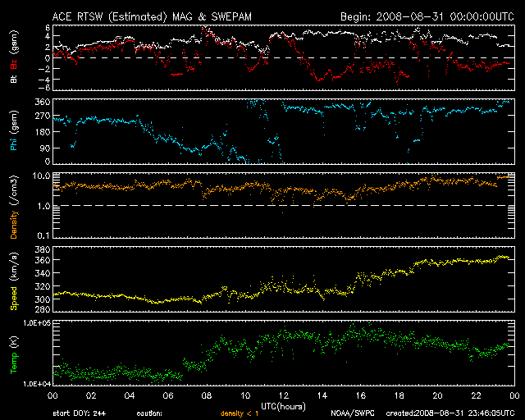Click the ACE RTSW (Estimated) MAG & SWEPAM title
Image resolution: width=525 pixels, height=420 pixels.
pyautogui.click(x=152, y=17)
